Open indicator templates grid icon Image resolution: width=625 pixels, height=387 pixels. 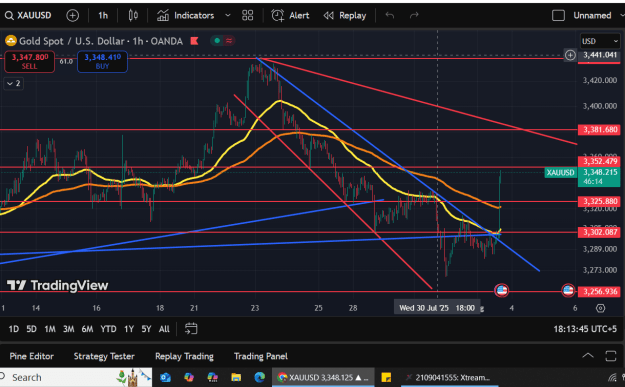tap(248, 16)
